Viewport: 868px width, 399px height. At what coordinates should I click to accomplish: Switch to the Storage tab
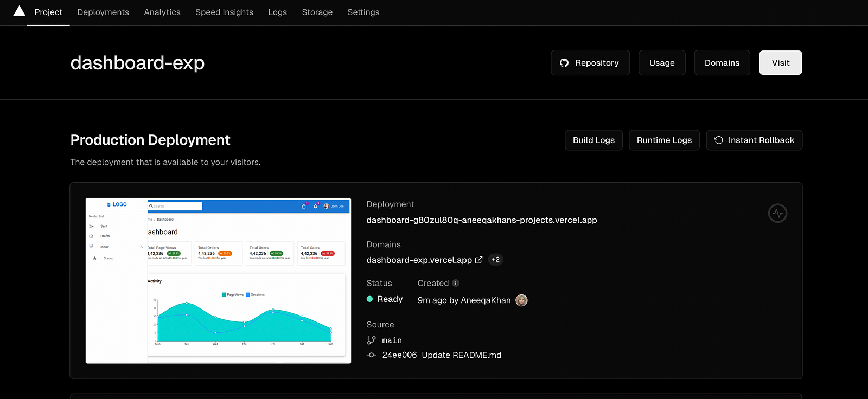(x=317, y=12)
